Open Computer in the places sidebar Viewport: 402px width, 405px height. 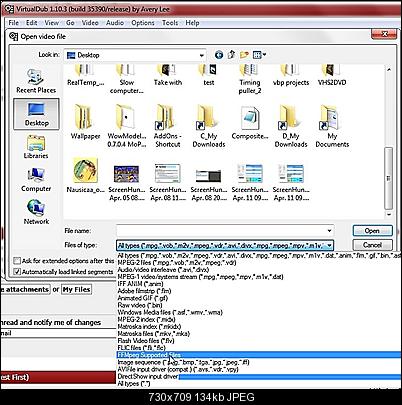36,180
